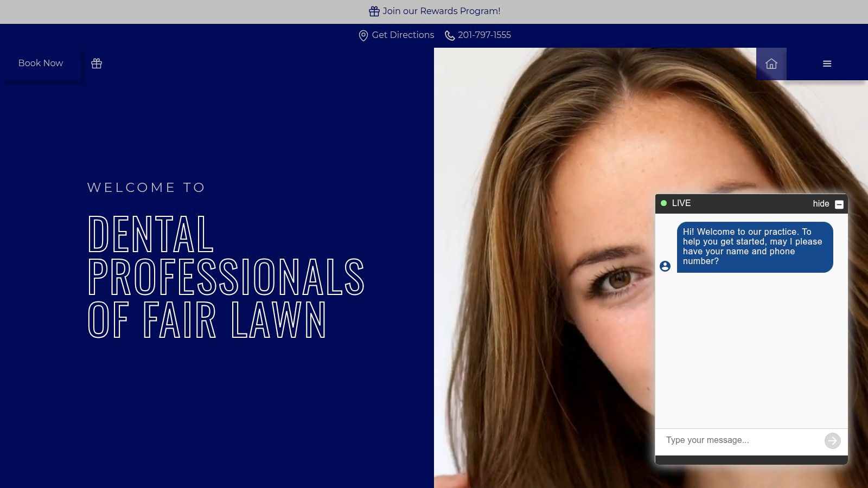Screen dimensions: 868x488
Task: Open Get Directions link
Action: tap(397, 35)
